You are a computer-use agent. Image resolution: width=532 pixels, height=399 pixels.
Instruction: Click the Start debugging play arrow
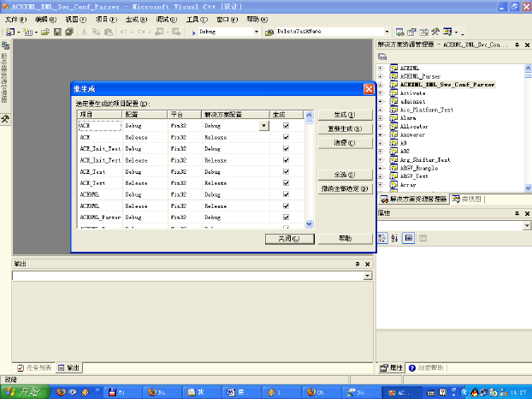click(193, 33)
